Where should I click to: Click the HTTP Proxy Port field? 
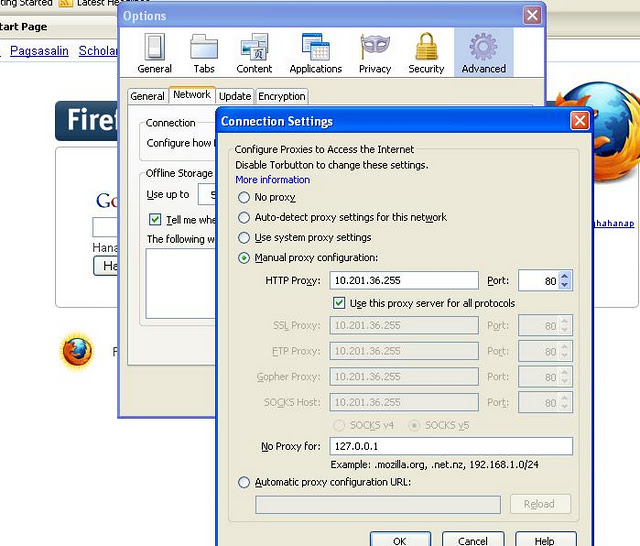539,280
